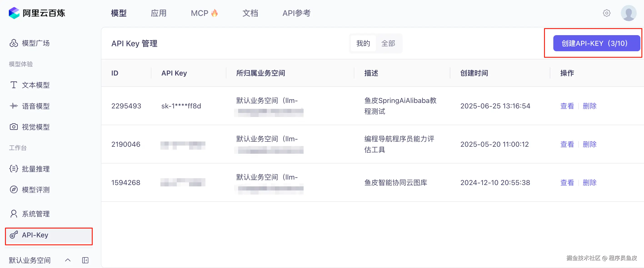644x268 pixels.
Task: Click 查看 for key 2295493
Action: (x=567, y=106)
